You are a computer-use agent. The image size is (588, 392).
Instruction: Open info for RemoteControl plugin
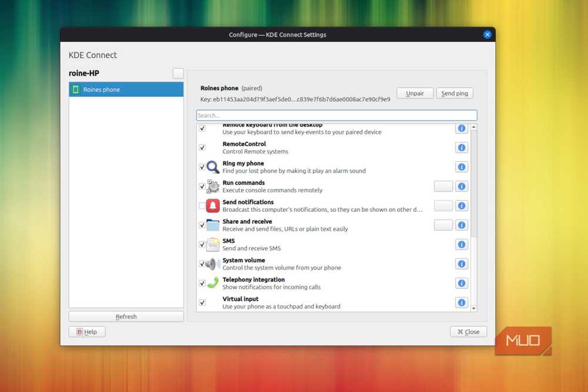click(462, 148)
